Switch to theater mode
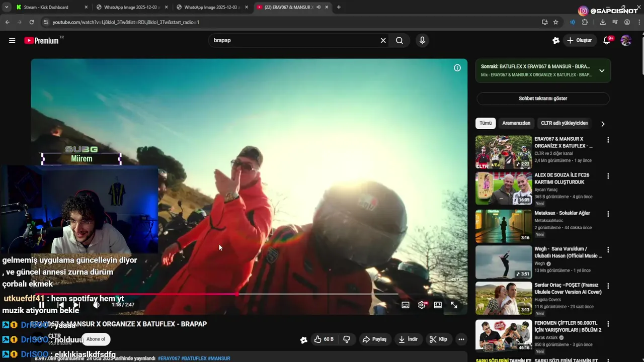The width and height of the screenshot is (644, 362). pyautogui.click(x=438, y=305)
